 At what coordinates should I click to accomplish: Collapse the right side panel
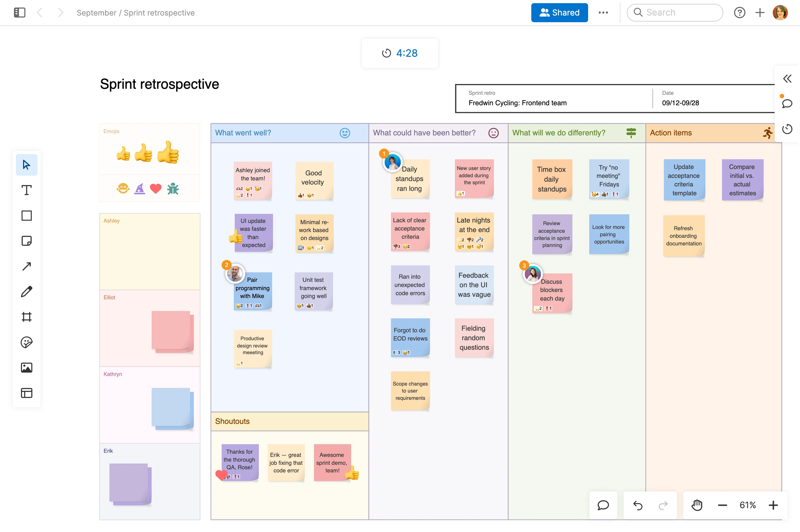click(787, 79)
